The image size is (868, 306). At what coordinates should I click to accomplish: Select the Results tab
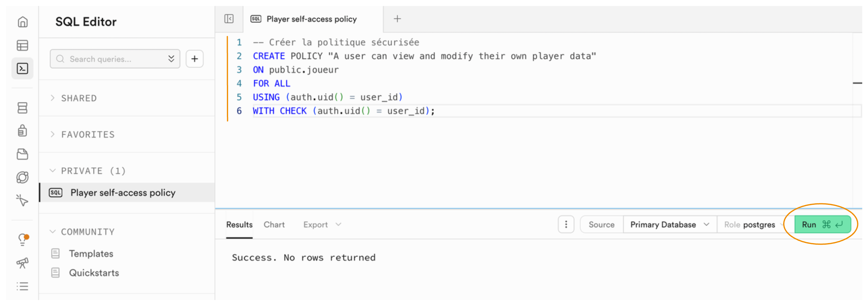pos(239,225)
